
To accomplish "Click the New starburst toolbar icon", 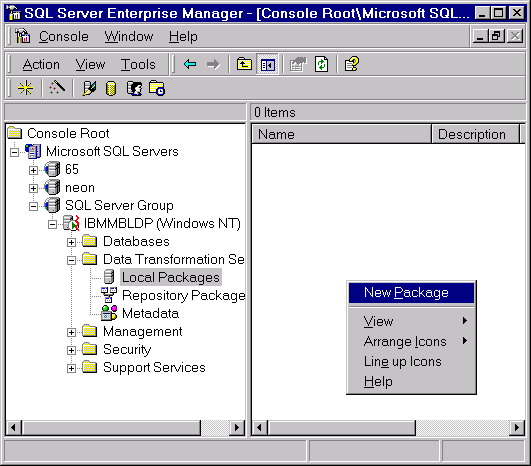I will pyautogui.click(x=25, y=88).
